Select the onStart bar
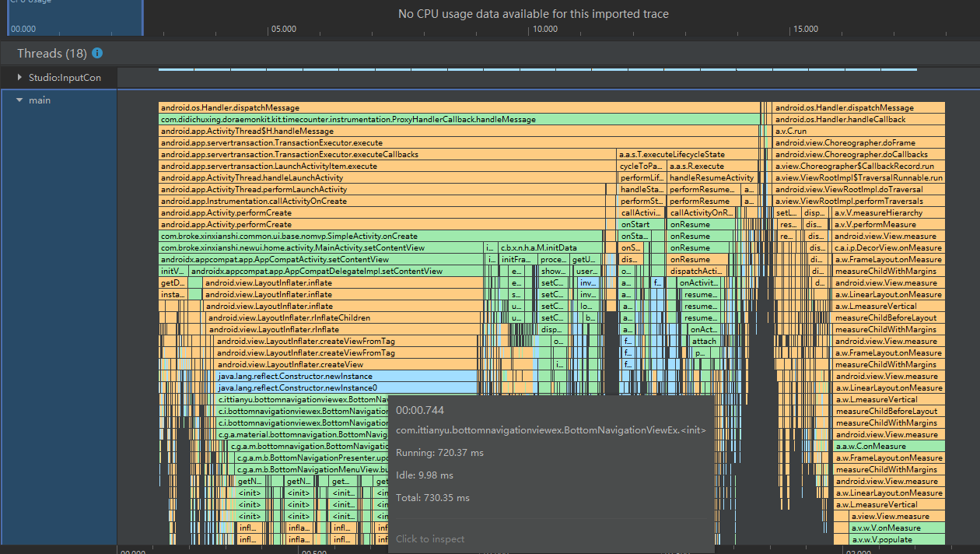This screenshot has height=554, width=980. [x=641, y=225]
